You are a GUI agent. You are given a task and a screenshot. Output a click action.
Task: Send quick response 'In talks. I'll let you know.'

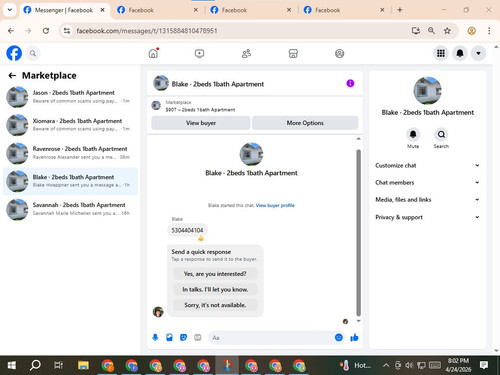(215, 289)
